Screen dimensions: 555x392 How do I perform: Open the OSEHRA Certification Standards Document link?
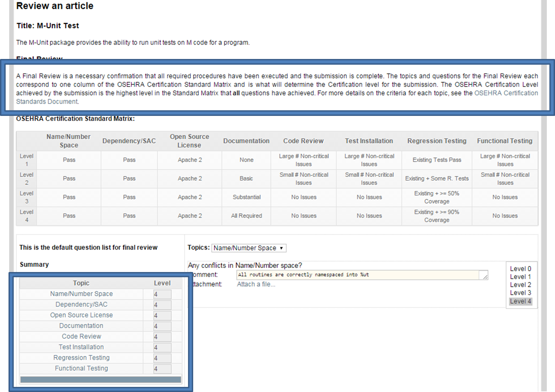click(506, 93)
